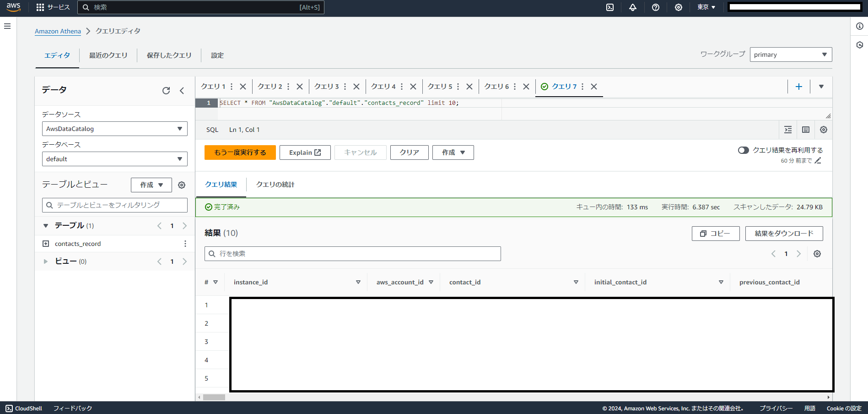Open the 作成 dropdown beside クリア
The width and height of the screenshot is (868, 414).
pos(453,153)
